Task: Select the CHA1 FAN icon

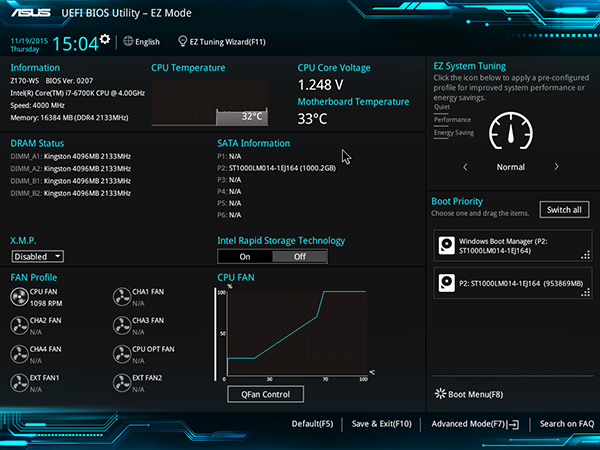Action: point(122,297)
